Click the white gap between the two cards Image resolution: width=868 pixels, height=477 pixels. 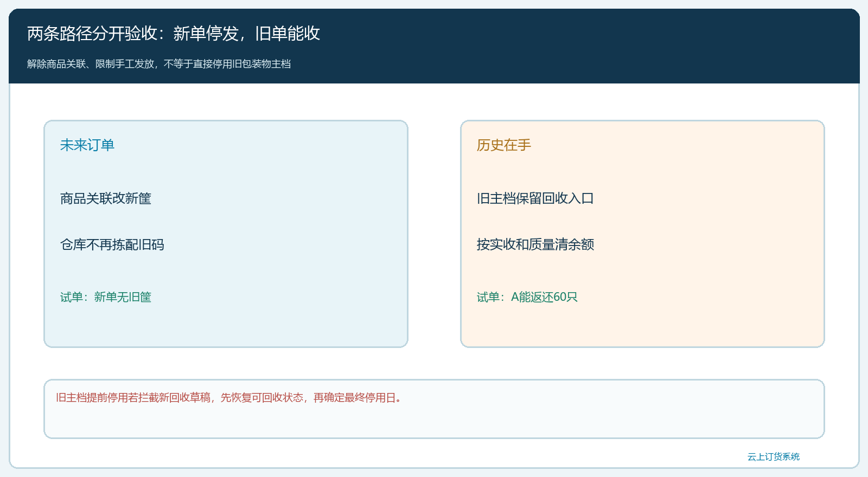tap(434, 234)
